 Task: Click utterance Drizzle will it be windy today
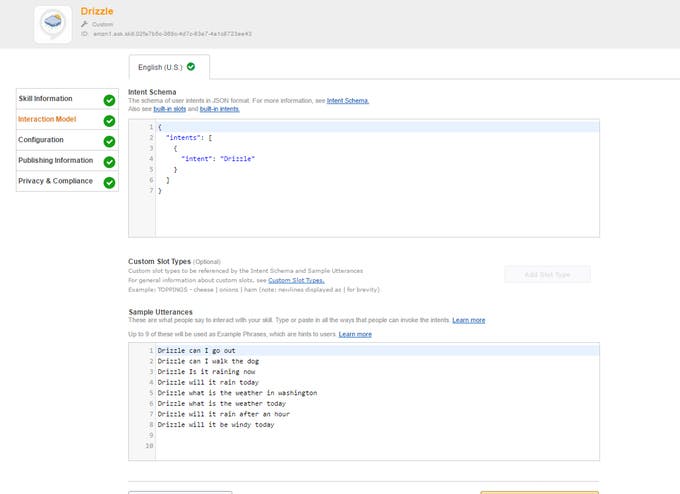coord(216,425)
